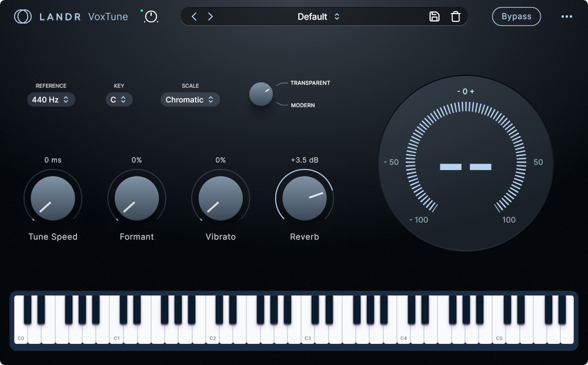Open the Scale dropdown set to Chromatic
The image size is (588, 365).
click(190, 99)
